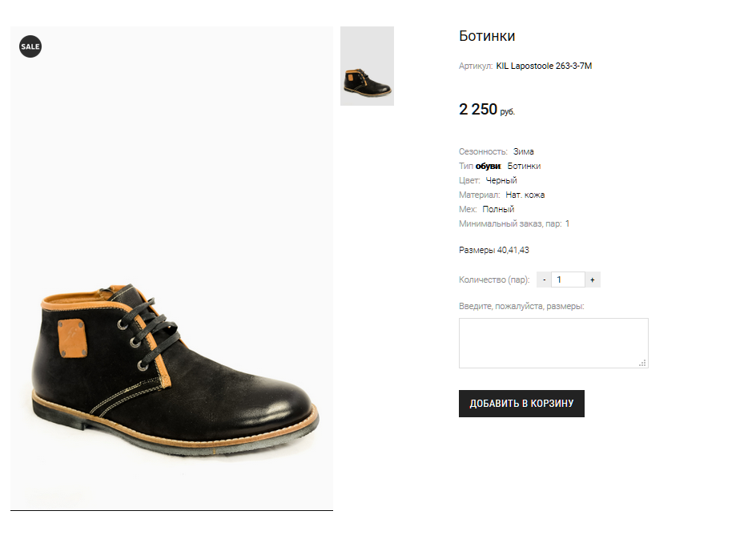Click the round SALE badge
756x543 pixels.
[x=30, y=46]
